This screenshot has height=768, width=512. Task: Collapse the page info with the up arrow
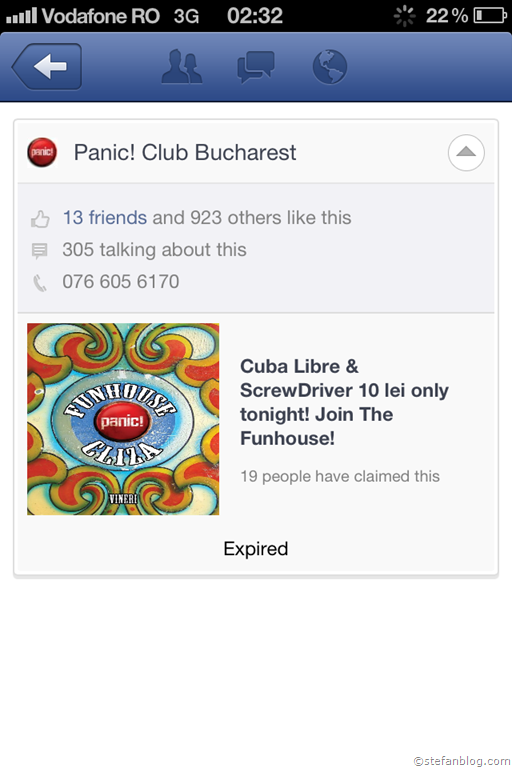[x=466, y=152]
